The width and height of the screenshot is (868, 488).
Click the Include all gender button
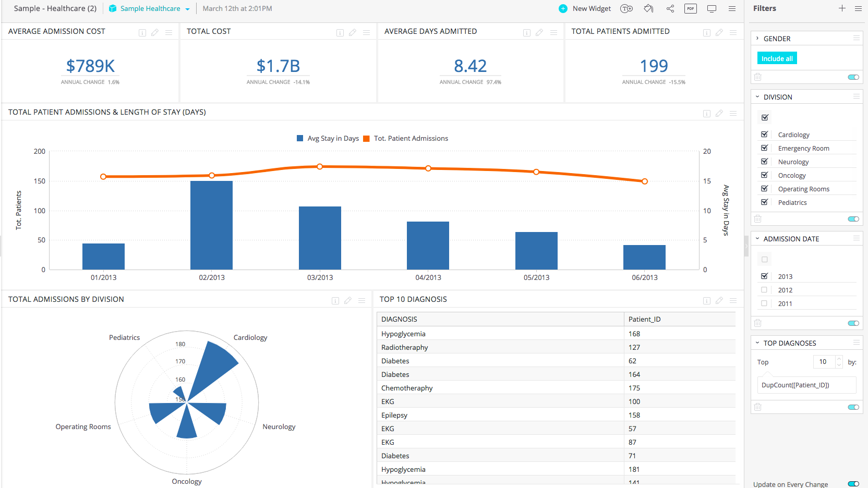click(x=776, y=58)
